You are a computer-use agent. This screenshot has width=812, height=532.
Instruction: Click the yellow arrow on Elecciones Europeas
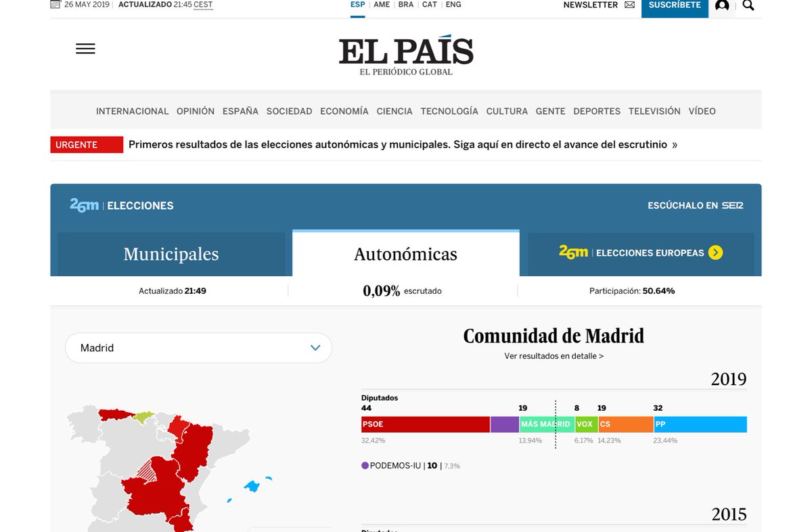[x=716, y=252]
